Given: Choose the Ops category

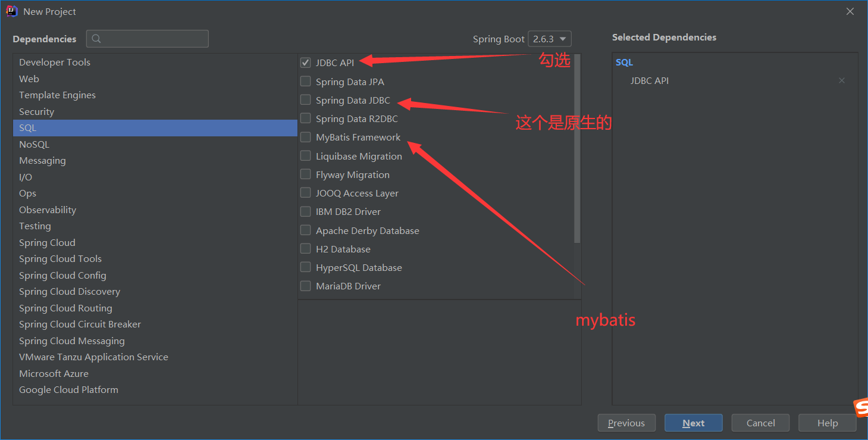Looking at the screenshot, I should (x=155, y=193).
